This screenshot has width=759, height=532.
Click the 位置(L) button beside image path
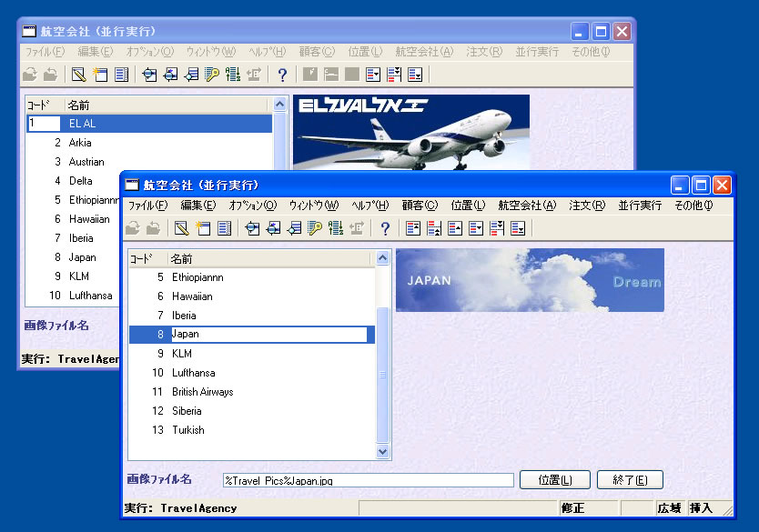[x=555, y=480]
